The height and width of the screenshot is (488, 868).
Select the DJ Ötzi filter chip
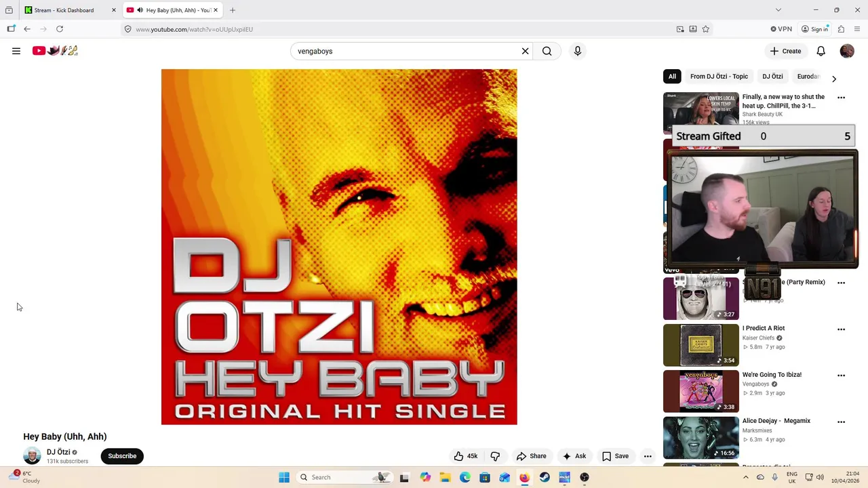(772, 77)
